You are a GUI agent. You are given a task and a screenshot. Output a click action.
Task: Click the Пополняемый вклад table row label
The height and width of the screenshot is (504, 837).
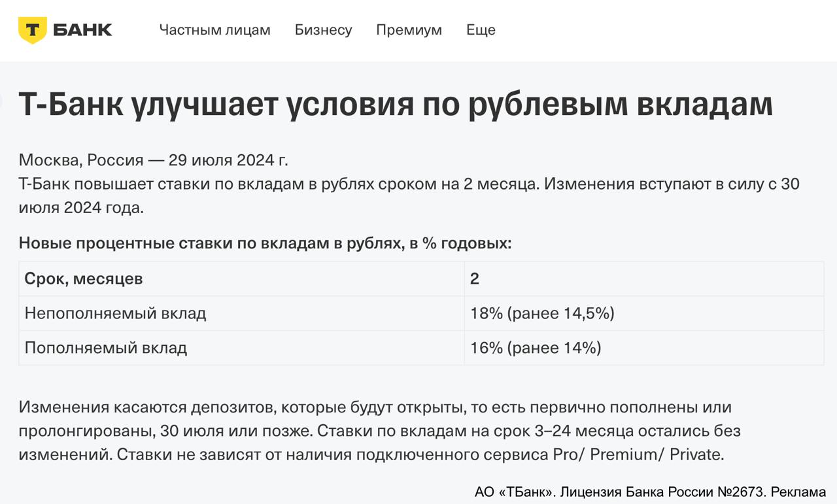[106, 348]
